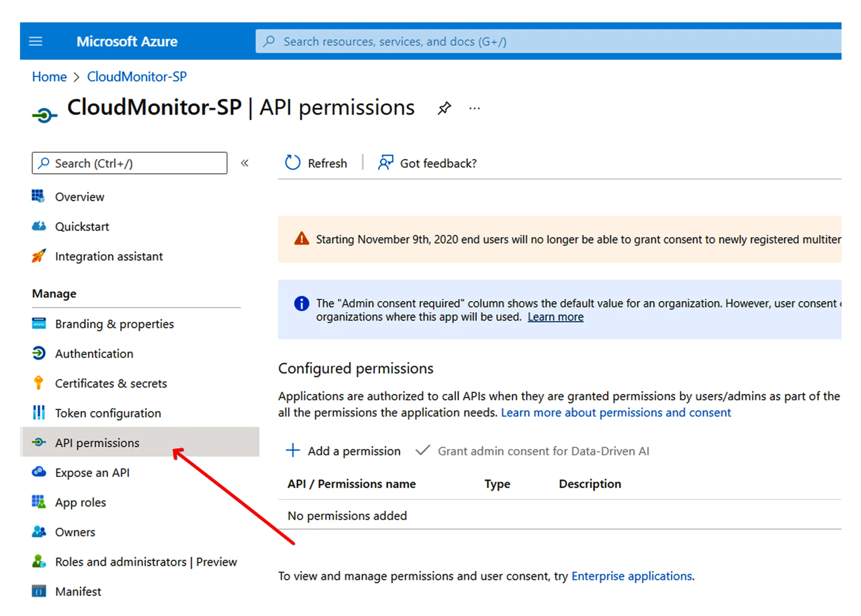Click the Roles and administrators icon
The width and height of the screenshot is (861, 616).
39,561
